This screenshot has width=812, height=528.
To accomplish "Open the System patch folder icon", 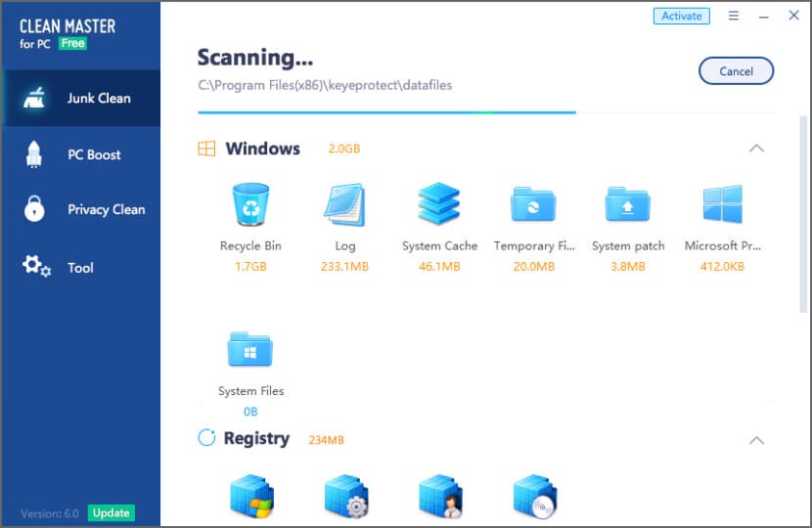I will pos(628,204).
